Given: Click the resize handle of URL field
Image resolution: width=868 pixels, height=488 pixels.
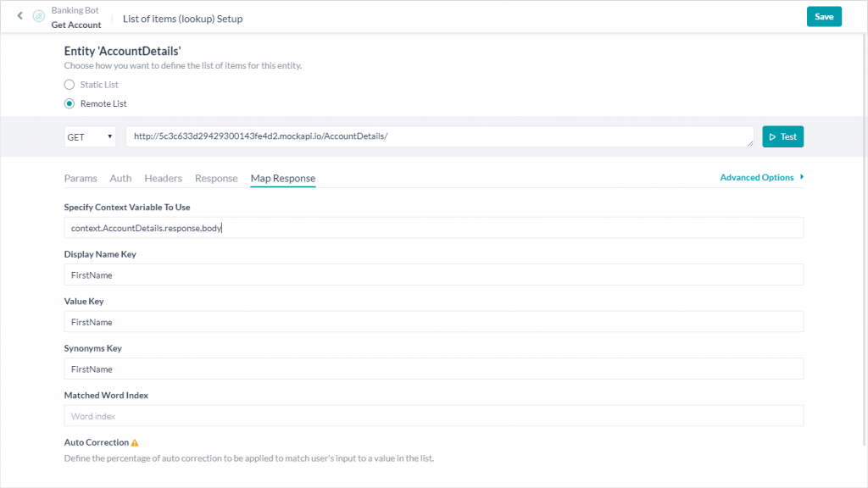Looking at the screenshot, I should (x=749, y=143).
